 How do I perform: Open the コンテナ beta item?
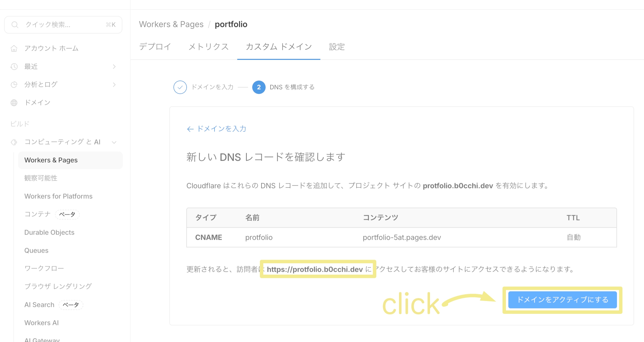pos(37,214)
